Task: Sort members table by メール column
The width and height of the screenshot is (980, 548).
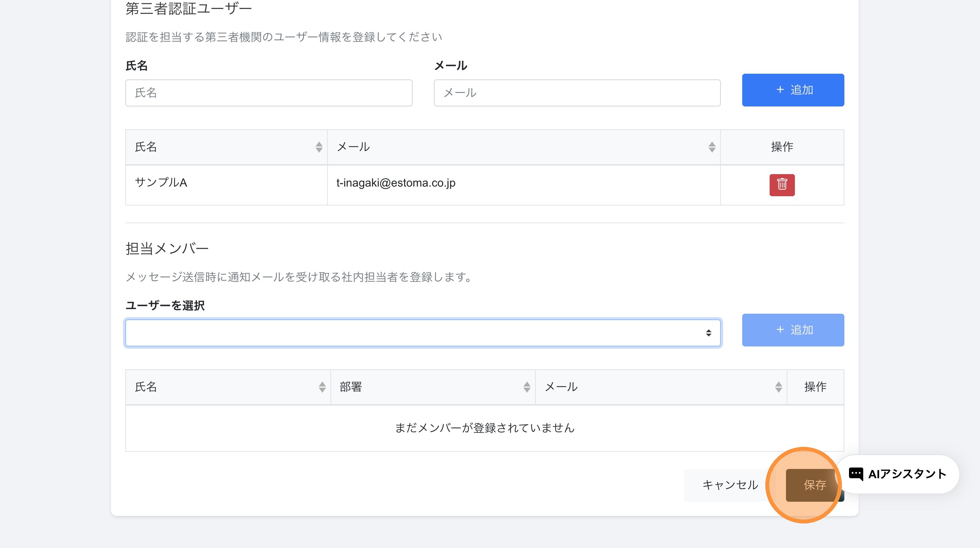Action: pos(779,387)
